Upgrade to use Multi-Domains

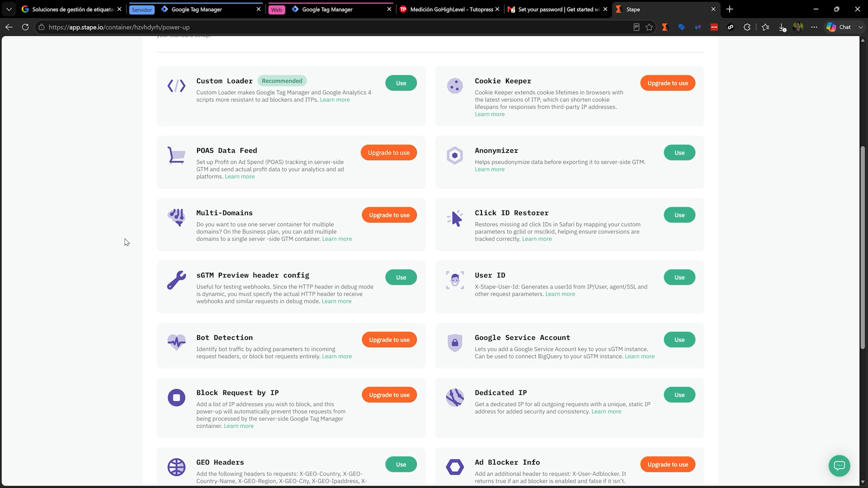(389, 215)
